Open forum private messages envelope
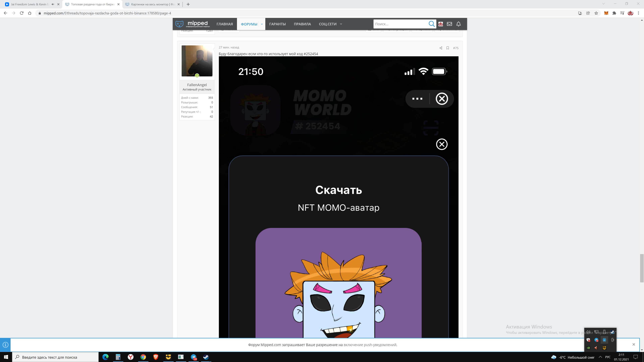Image resolution: width=644 pixels, height=362 pixels. (449, 24)
